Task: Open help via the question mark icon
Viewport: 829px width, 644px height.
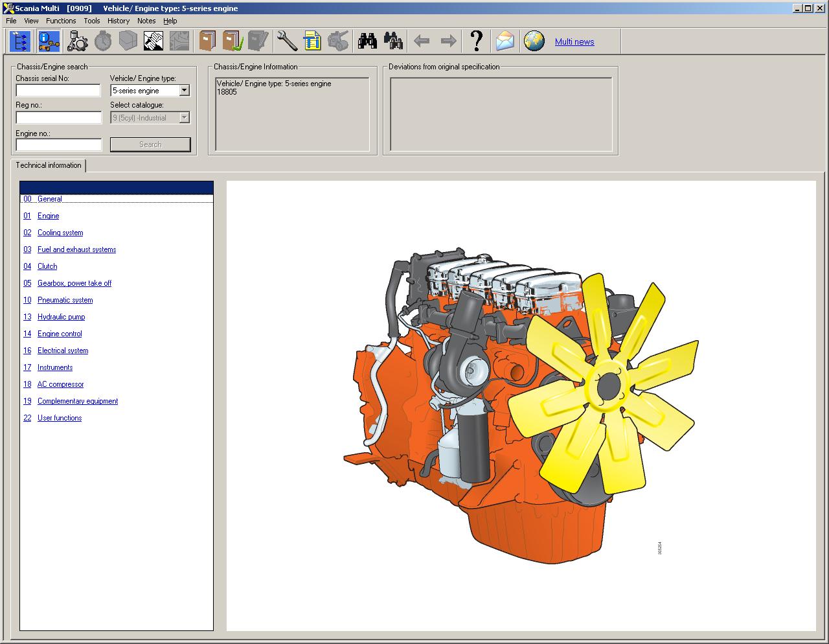Action: (x=477, y=41)
